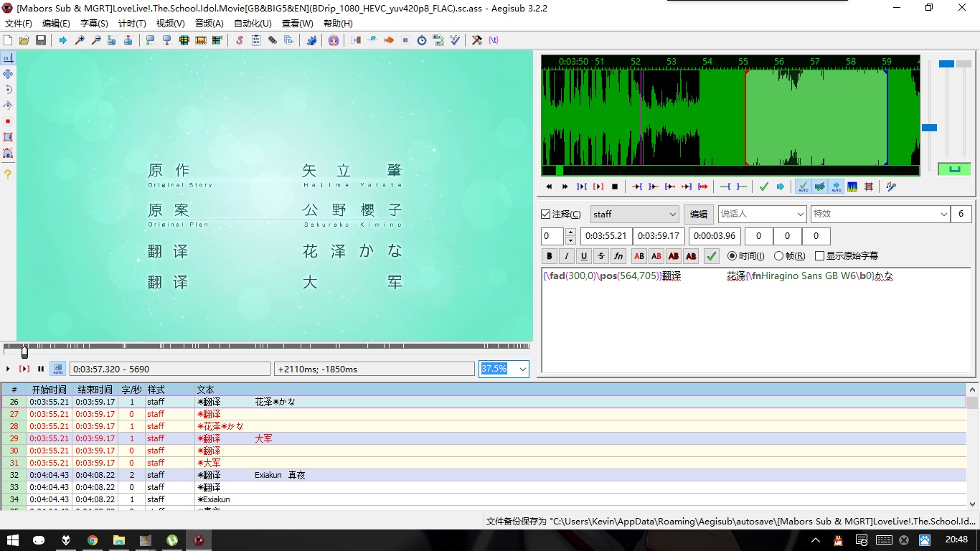Open the 自动化(U) menu
The height and width of the screenshot is (551, 980).
coord(253,23)
